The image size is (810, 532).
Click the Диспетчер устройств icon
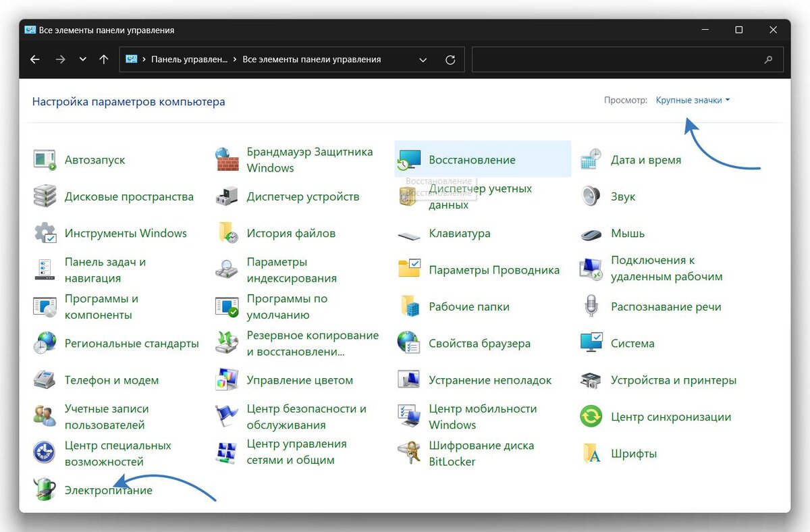click(227, 196)
